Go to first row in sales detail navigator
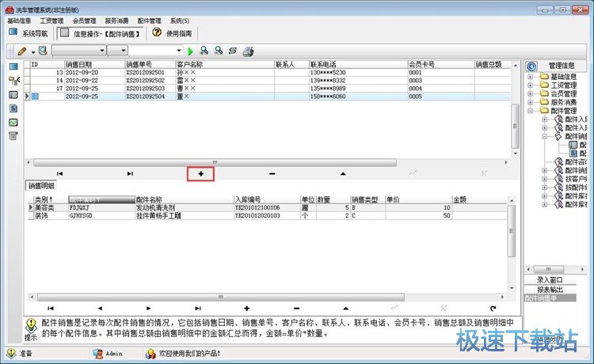The height and width of the screenshot is (364, 594). click(x=51, y=309)
